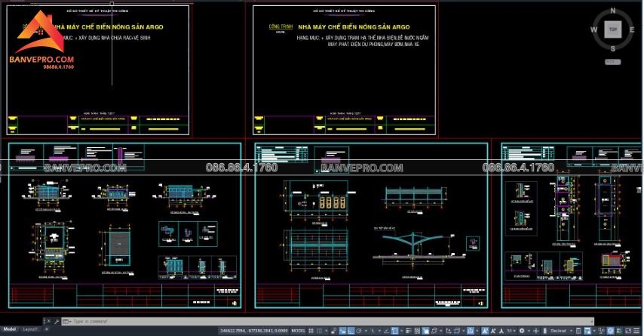Open command line customize wrench

pos(57,321)
